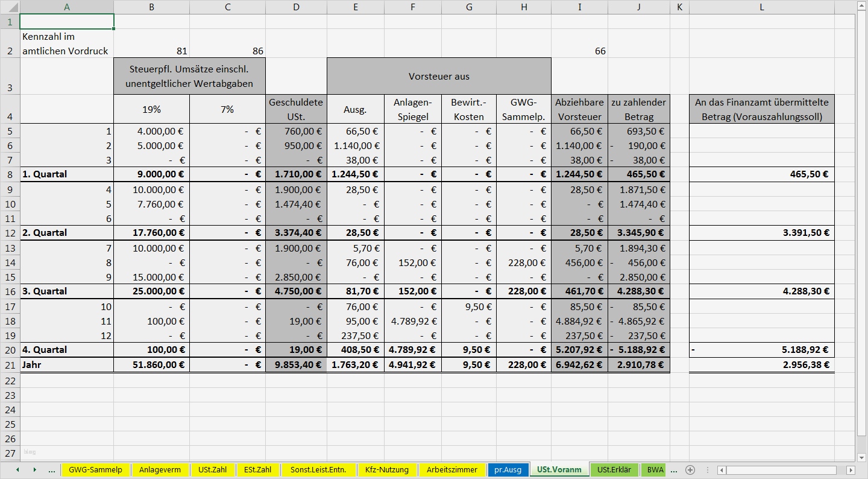Click 'An das Finanzamt übermittelte Betrag' header
This screenshot has height=479, width=868.
pos(762,109)
